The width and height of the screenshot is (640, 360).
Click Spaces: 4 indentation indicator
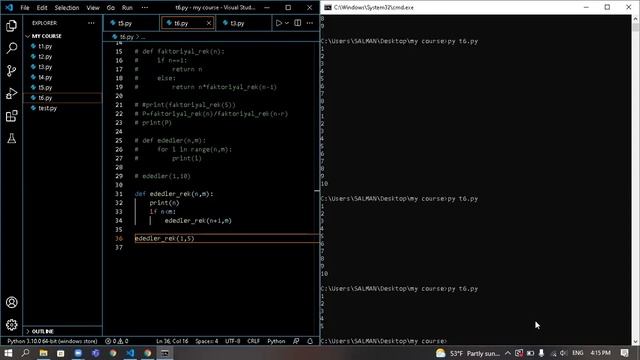[207, 341]
